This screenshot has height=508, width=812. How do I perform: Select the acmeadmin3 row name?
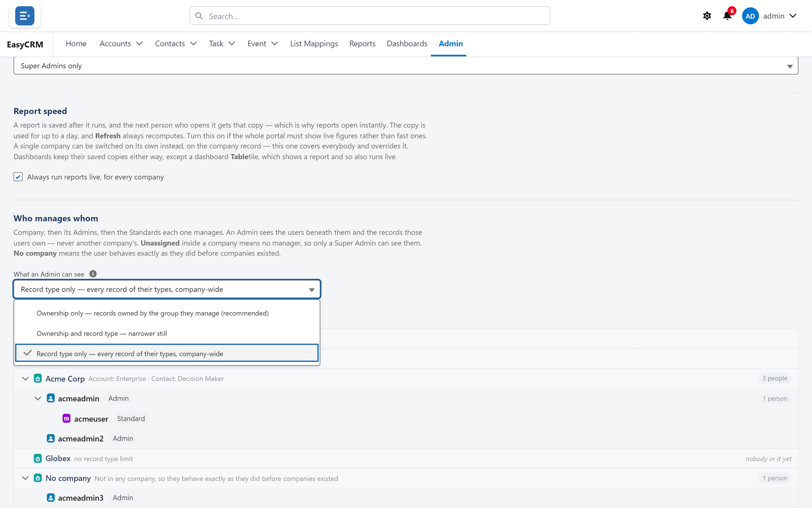pyautogui.click(x=81, y=498)
